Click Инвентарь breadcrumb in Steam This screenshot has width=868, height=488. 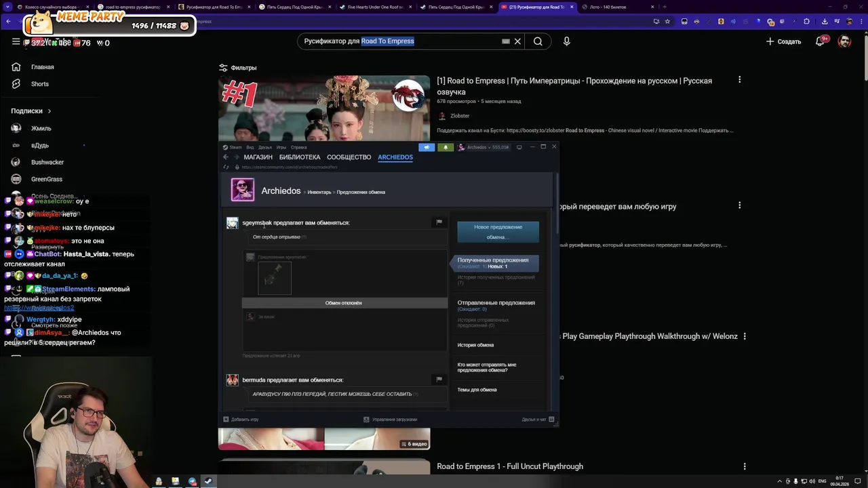tap(319, 192)
